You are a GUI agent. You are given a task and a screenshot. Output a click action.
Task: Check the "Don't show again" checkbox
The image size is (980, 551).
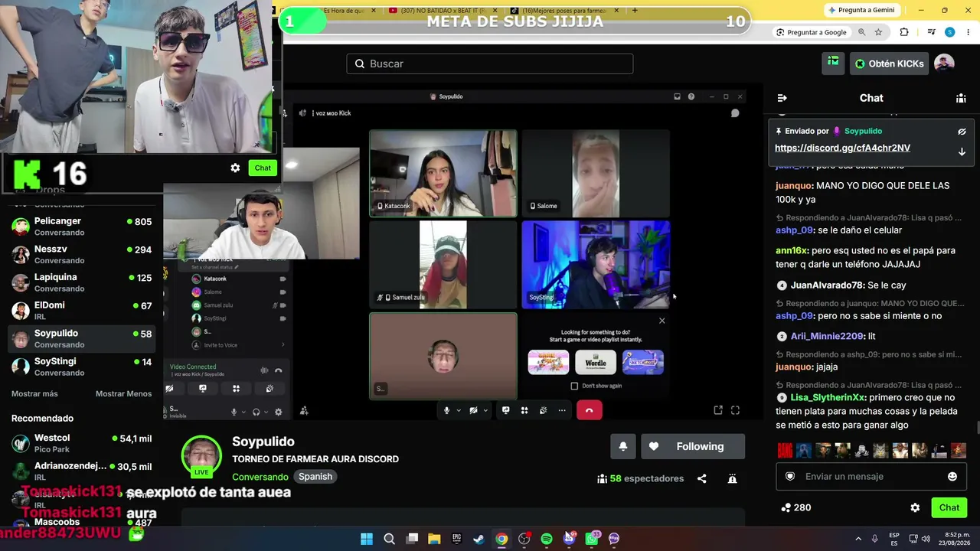[574, 386]
